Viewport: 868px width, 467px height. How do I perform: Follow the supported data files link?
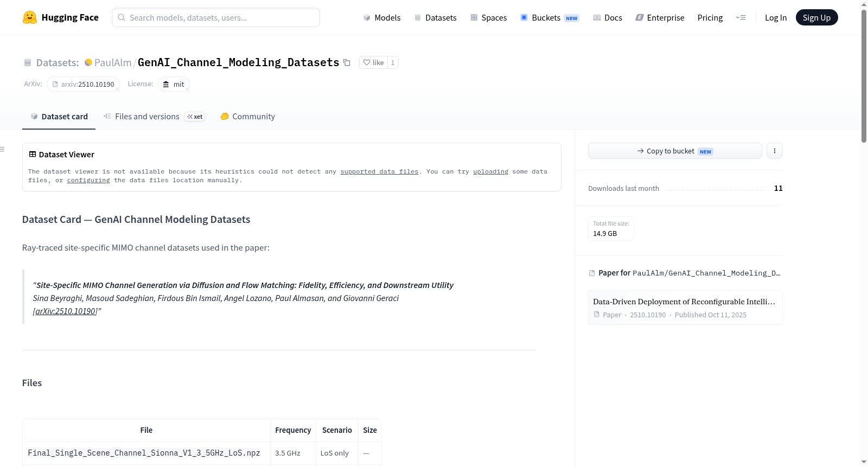[x=379, y=171]
